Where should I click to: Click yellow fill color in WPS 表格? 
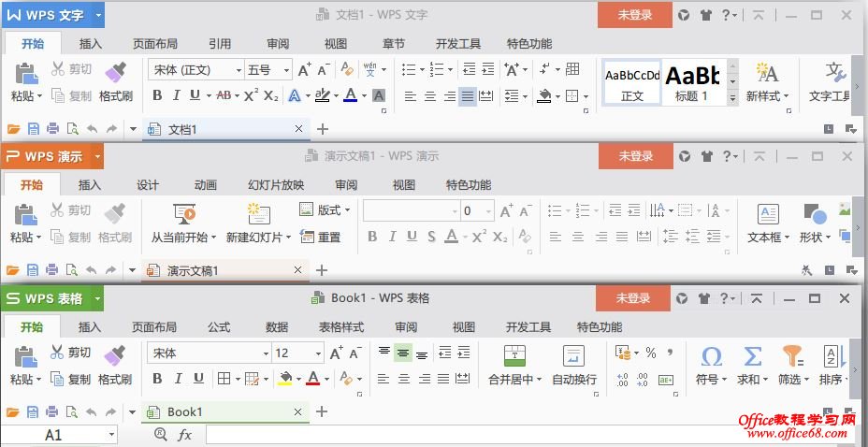pyautogui.click(x=285, y=379)
